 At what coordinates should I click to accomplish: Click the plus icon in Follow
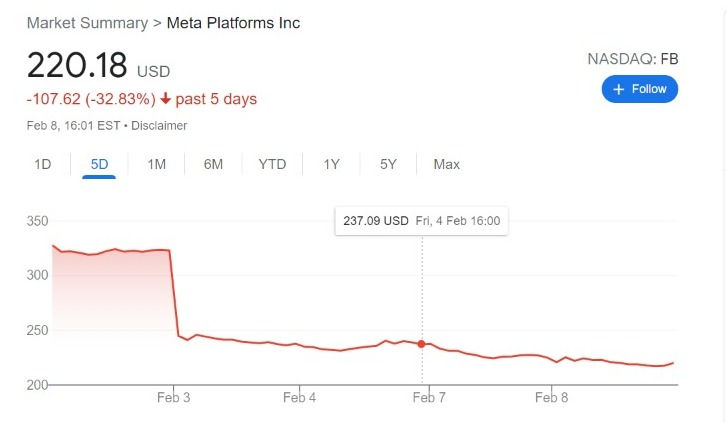pos(619,89)
